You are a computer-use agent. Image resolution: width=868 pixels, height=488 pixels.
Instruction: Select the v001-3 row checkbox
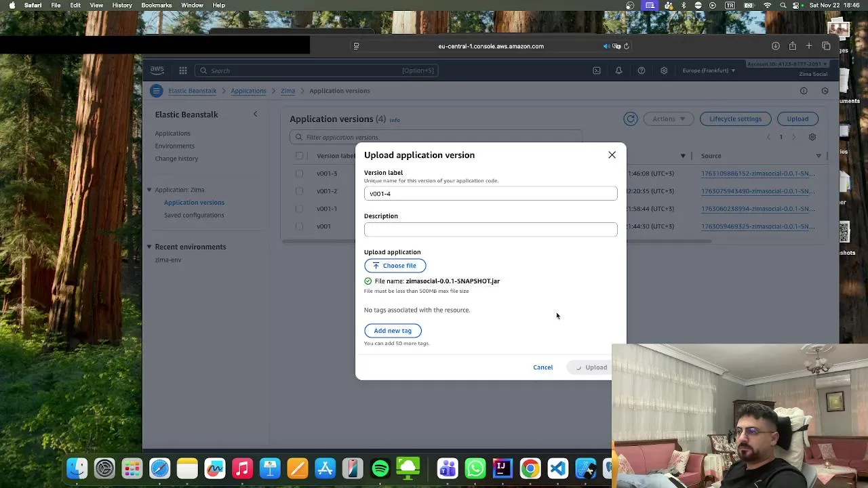(299, 174)
